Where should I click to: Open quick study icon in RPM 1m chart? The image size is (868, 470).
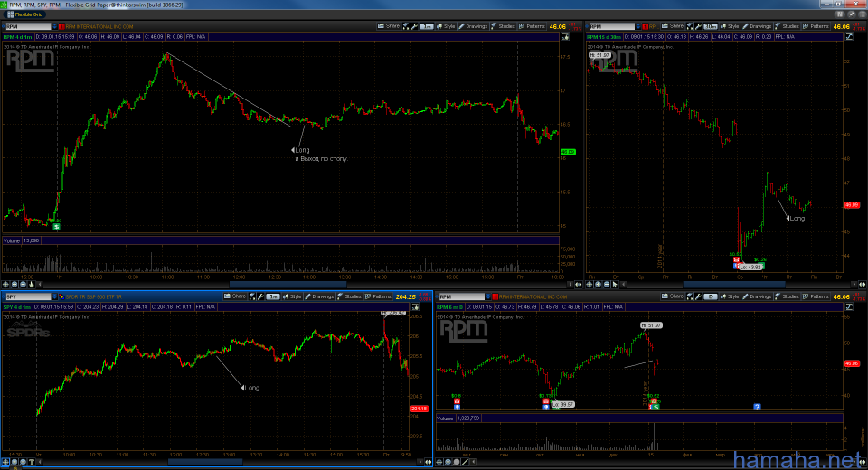tap(406, 26)
